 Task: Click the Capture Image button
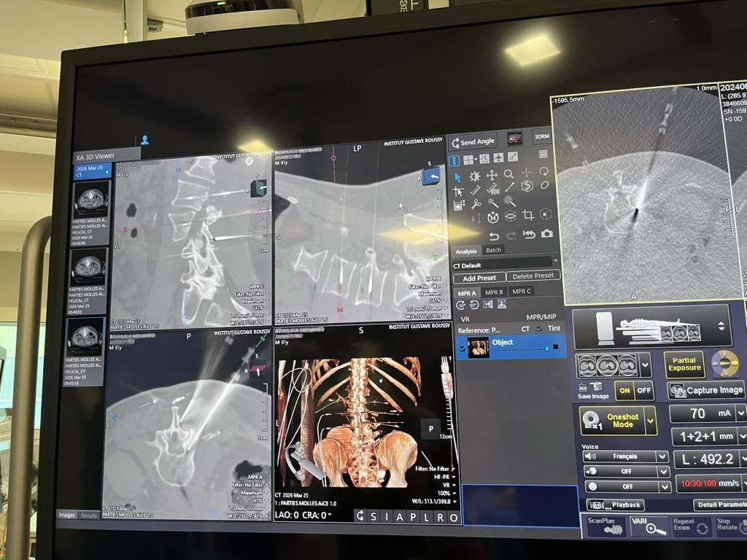pyautogui.click(x=706, y=391)
